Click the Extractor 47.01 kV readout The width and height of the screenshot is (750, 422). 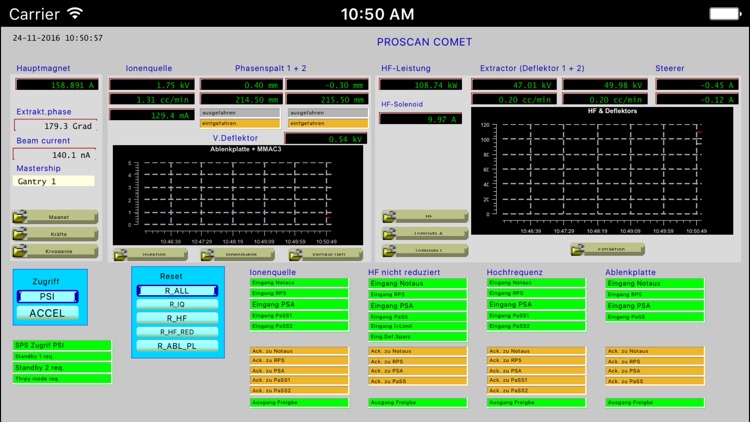coord(514,85)
